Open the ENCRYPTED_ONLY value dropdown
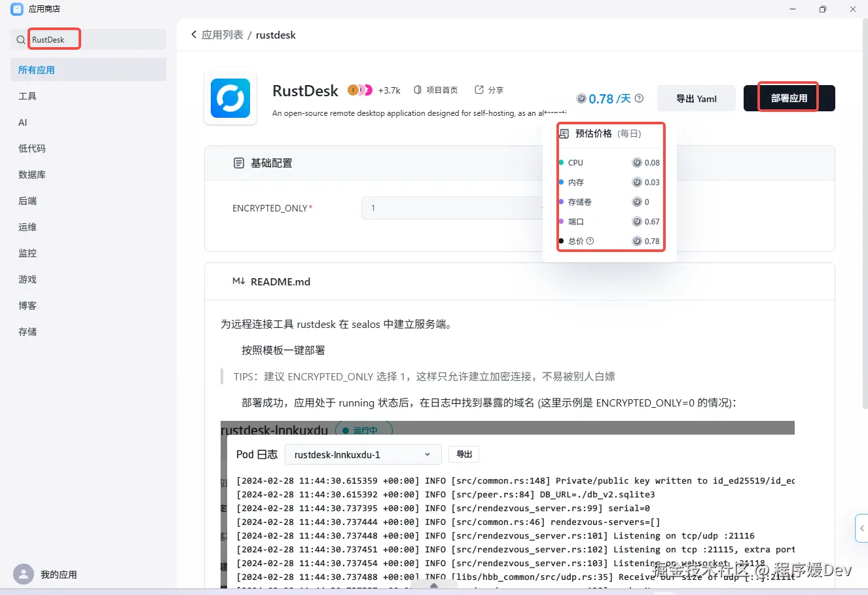Image resolution: width=868 pixels, height=595 pixels. (x=453, y=207)
